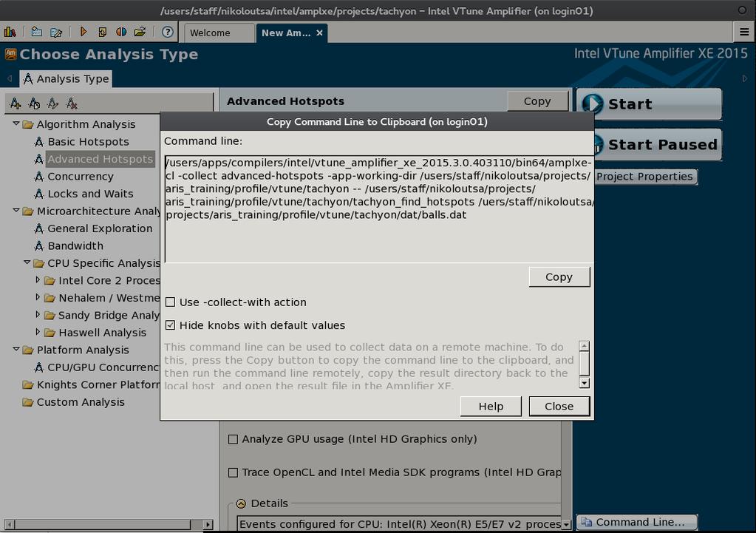Click the right navigation arrow below the product title

(x=744, y=78)
